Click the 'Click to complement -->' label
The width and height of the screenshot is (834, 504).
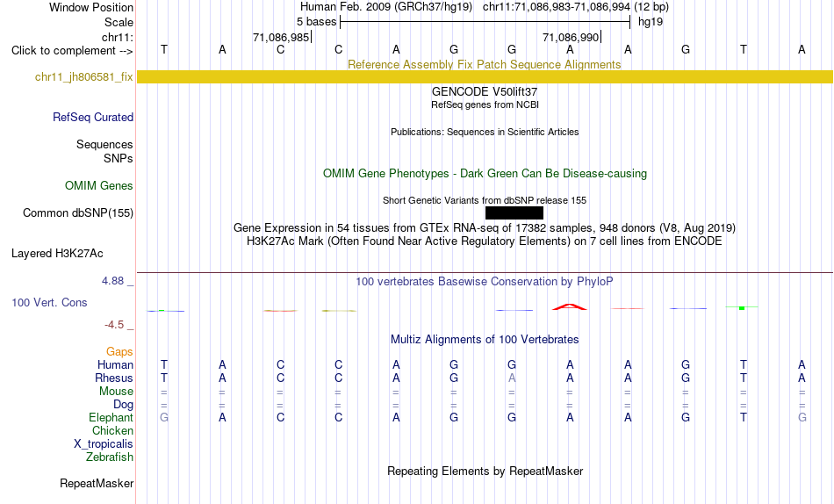72,51
